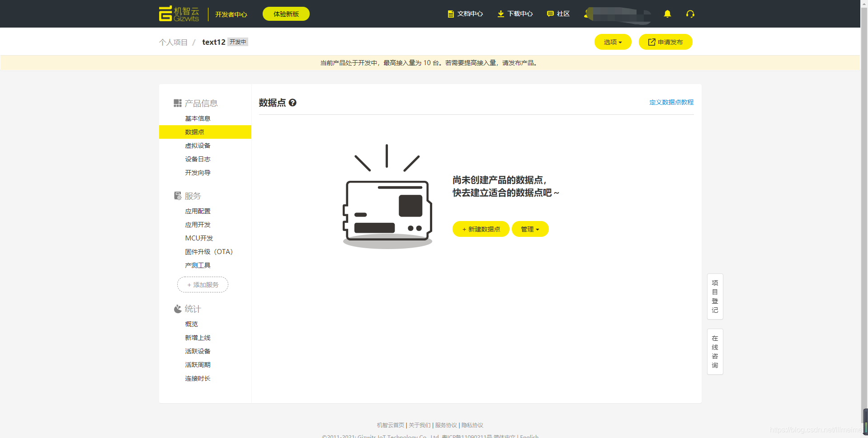868x438 pixels.
Task: Open 机智云首页 footer link
Action: click(x=391, y=425)
